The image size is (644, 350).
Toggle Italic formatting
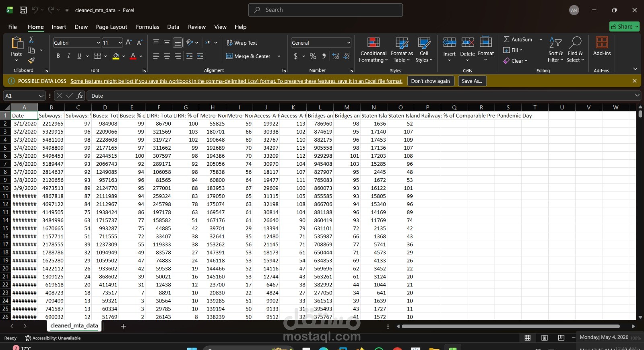click(x=68, y=56)
